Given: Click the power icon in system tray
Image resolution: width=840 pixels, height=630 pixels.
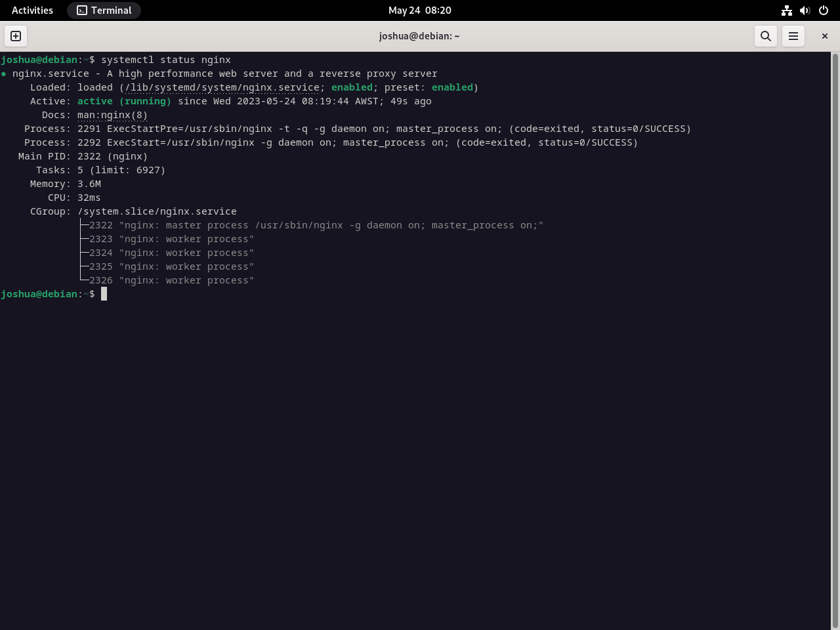Looking at the screenshot, I should pyautogui.click(x=824, y=10).
